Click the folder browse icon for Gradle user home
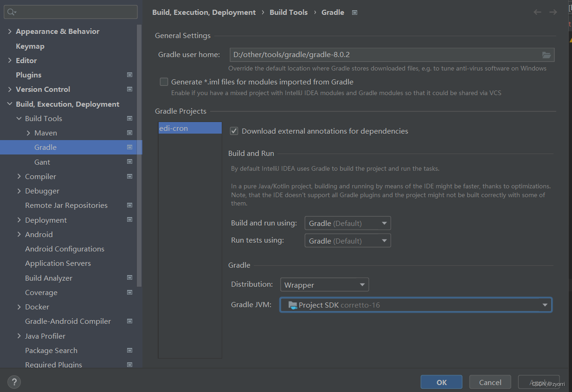The image size is (572, 392). (547, 55)
